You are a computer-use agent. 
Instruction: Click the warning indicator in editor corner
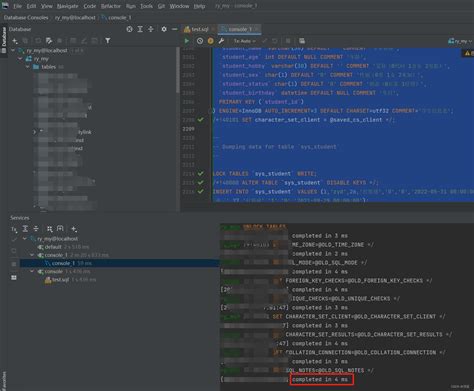tap(469, 53)
